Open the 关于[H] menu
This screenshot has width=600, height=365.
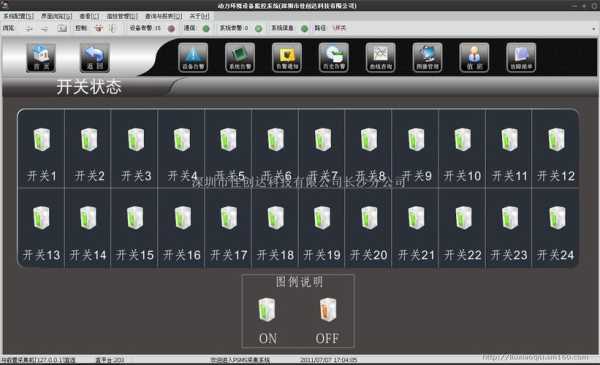pos(199,16)
